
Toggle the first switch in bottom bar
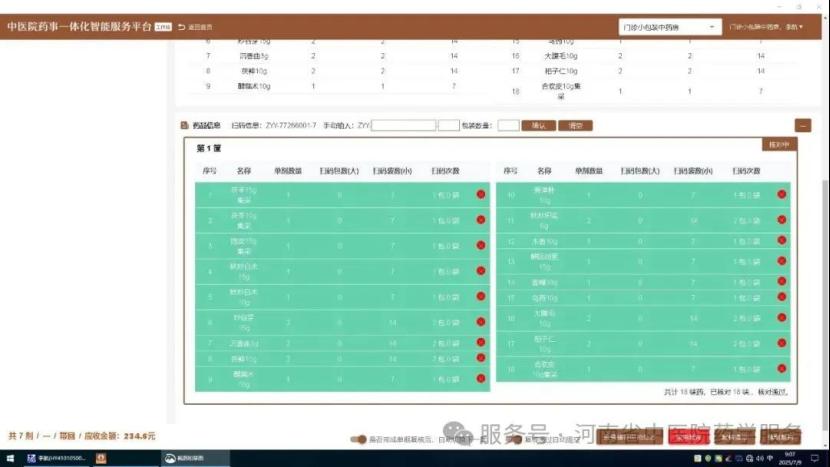point(358,439)
